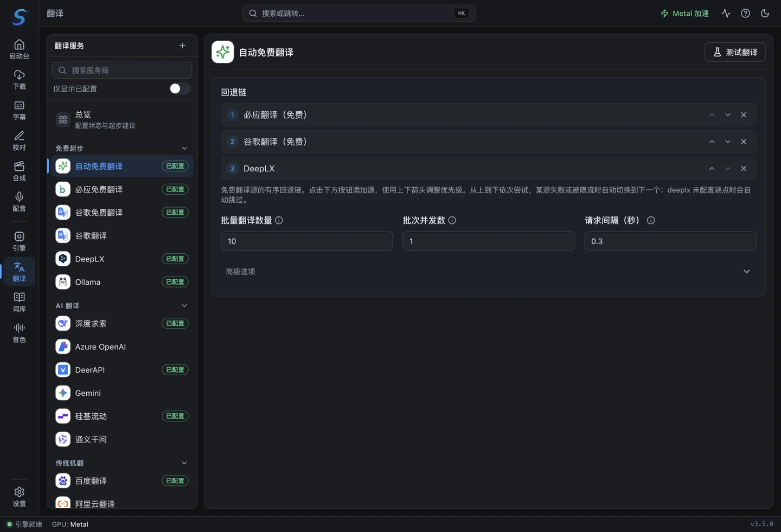Open 设置 settings from the sidebar

click(19, 496)
